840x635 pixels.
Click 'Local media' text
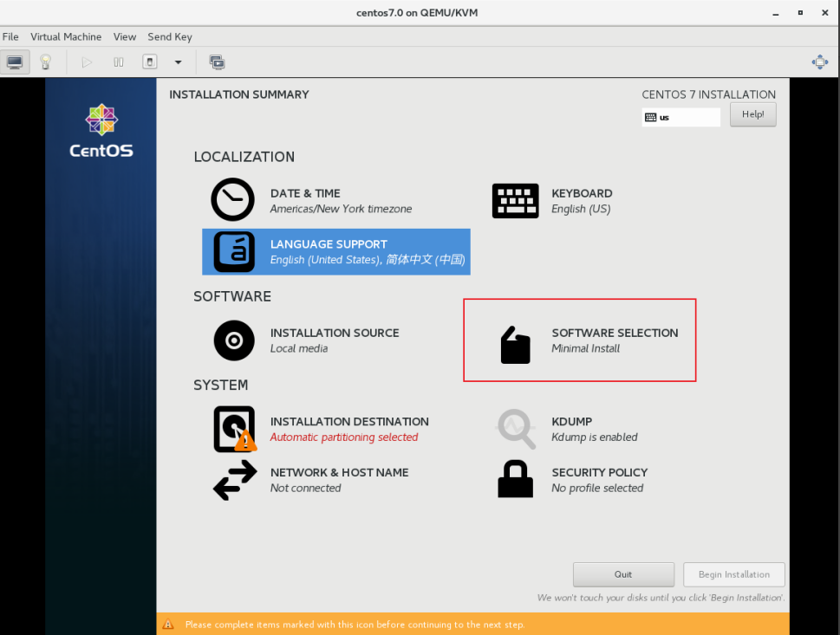299,348
